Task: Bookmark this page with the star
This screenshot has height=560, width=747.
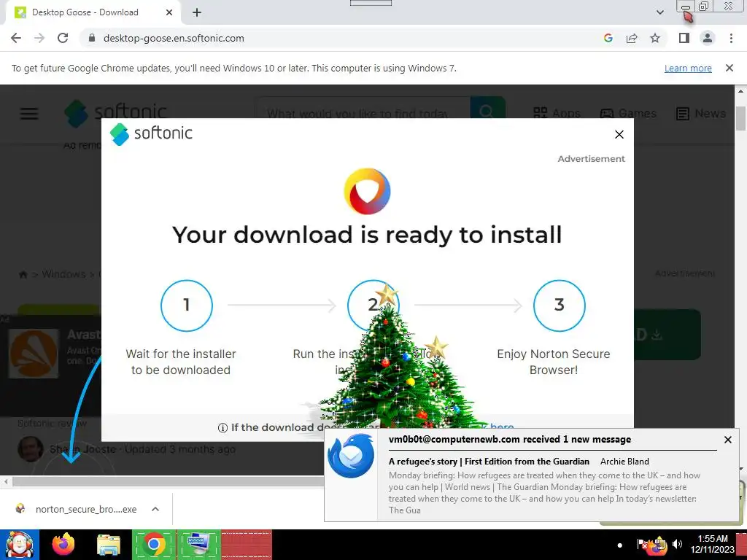Action: coord(655,38)
